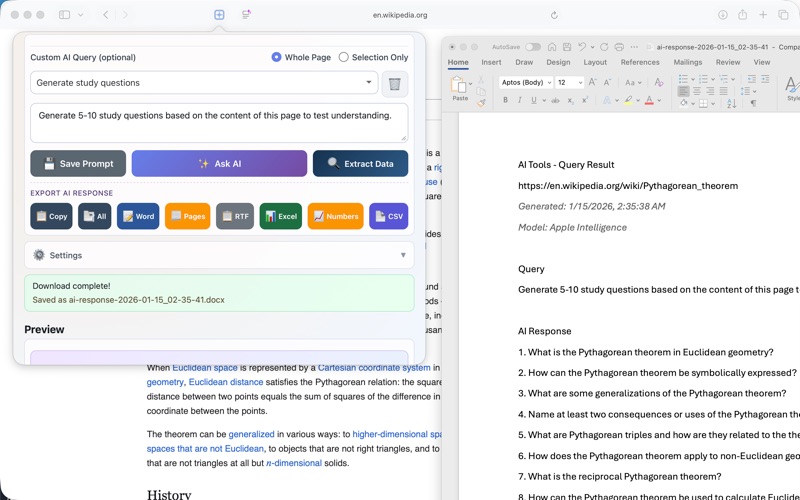Image resolution: width=800 pixels, height=500 pixels.
Task: Apply subscript in Word ribbon
Action: click(x=570, y=101)
